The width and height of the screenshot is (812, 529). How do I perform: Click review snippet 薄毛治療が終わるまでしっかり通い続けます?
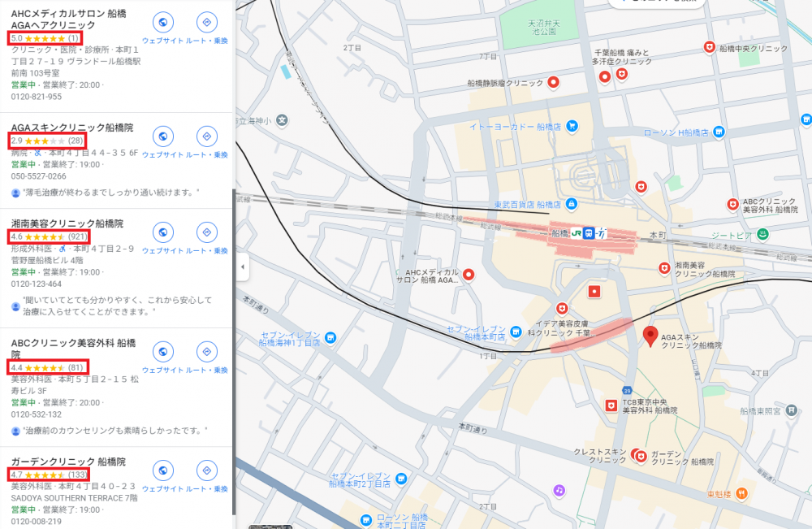(110, 193)
